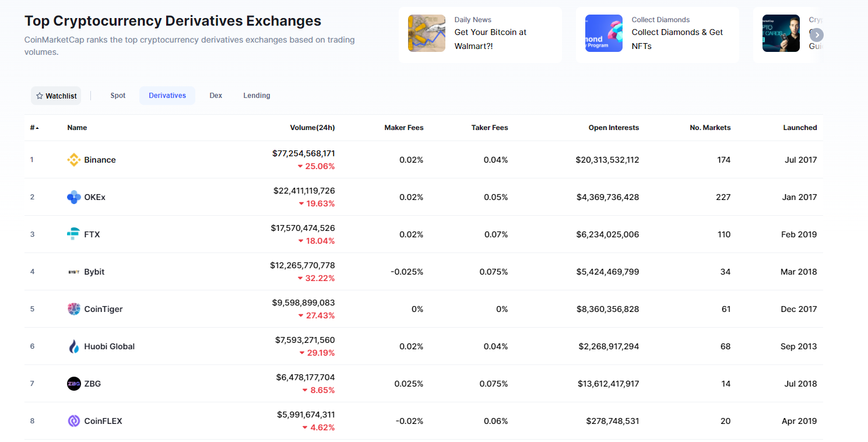The height and width of the screenshot is (442, 868).
Task: Toggle the star Watchlist button
Action: coord(56,96)
